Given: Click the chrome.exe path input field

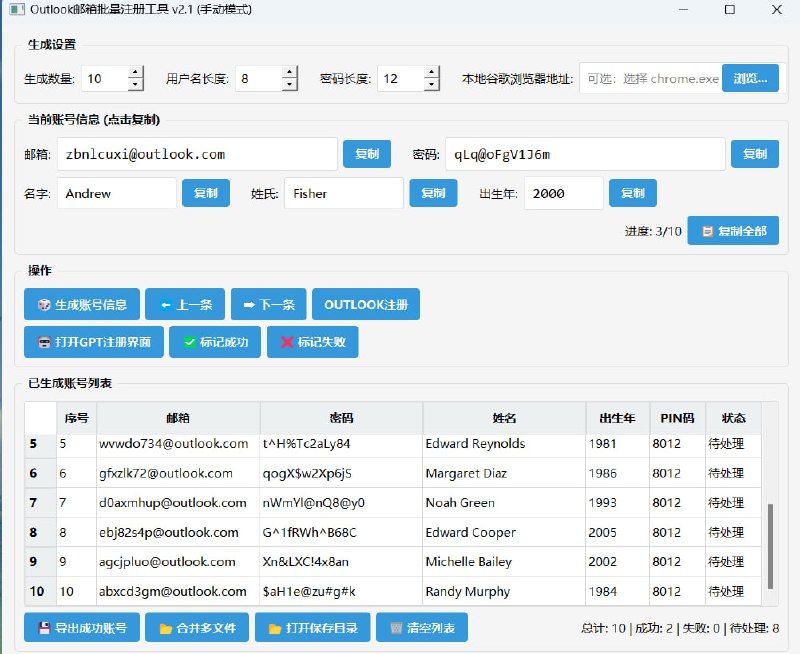Looking at the screenshot, I should pos(651,79).
